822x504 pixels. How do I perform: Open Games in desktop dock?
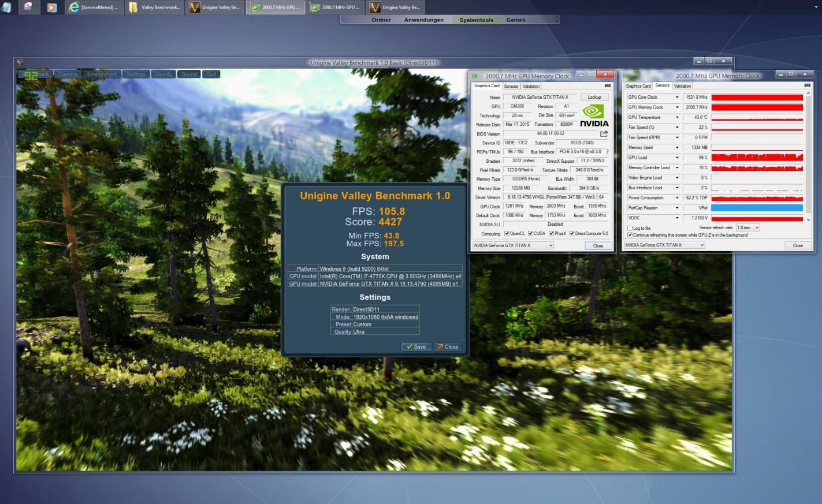[x=516, y=20]
